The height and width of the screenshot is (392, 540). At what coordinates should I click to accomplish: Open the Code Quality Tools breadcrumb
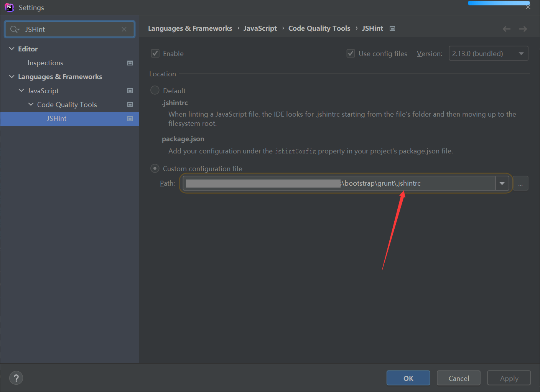(x=319, y=28)
